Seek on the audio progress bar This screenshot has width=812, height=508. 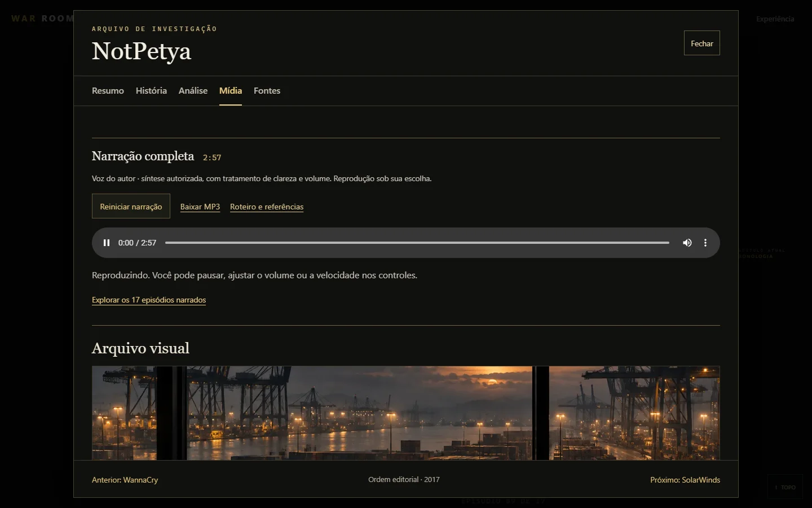click(417, 243)
